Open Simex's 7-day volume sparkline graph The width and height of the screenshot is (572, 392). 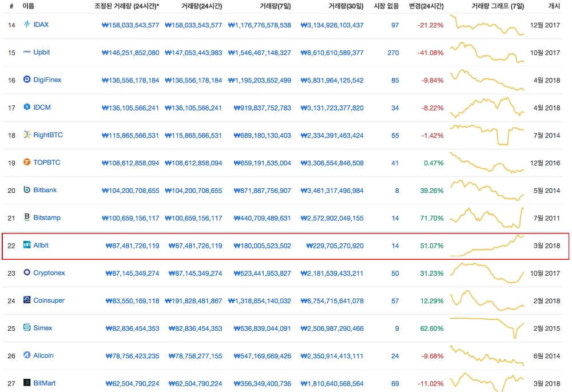click(487, 328)
